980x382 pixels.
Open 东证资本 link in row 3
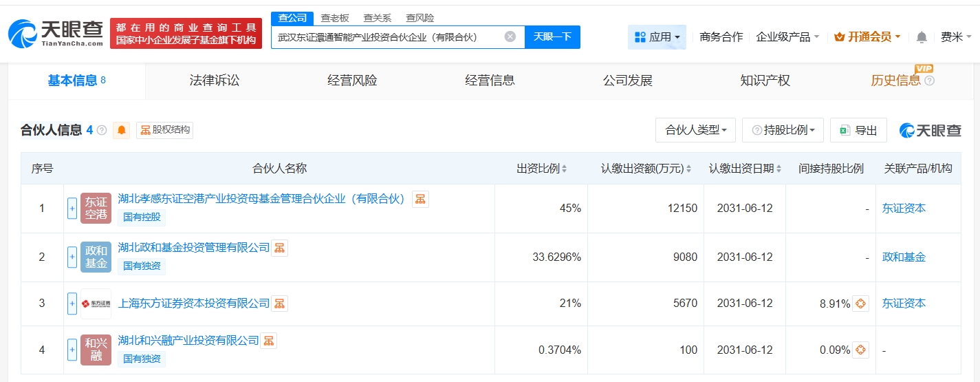pos(904,304)
